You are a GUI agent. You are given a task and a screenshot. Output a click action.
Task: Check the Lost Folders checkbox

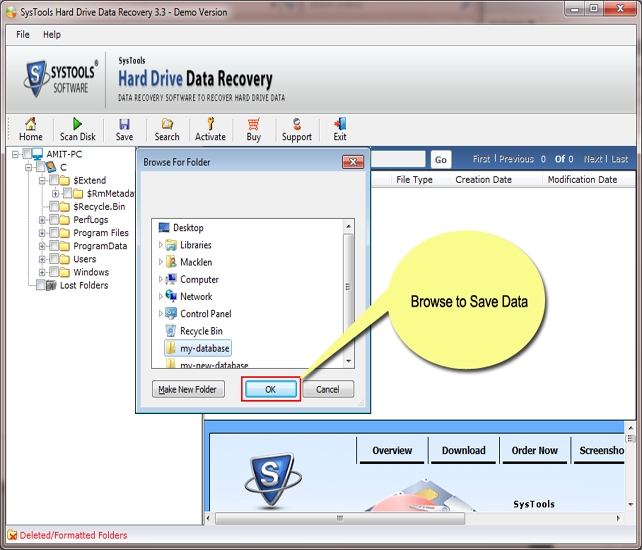pos(40,285)
